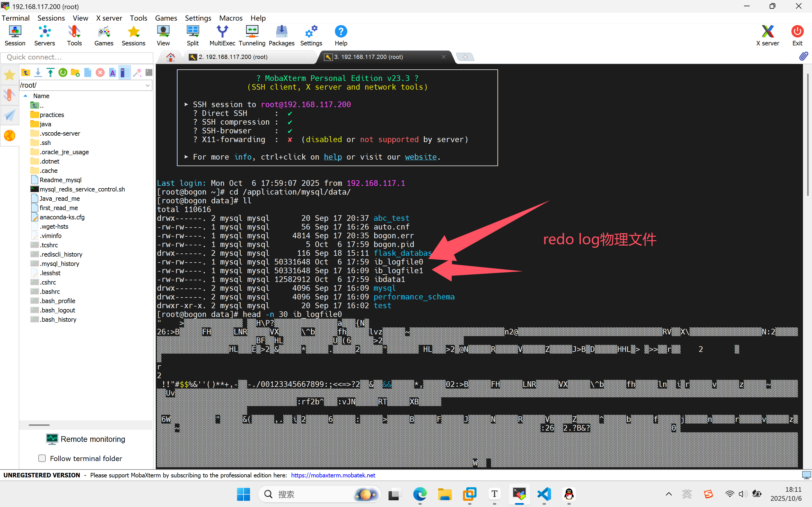
Task: Expand the /root/ path dropdown
Action: tap(148, 85)
